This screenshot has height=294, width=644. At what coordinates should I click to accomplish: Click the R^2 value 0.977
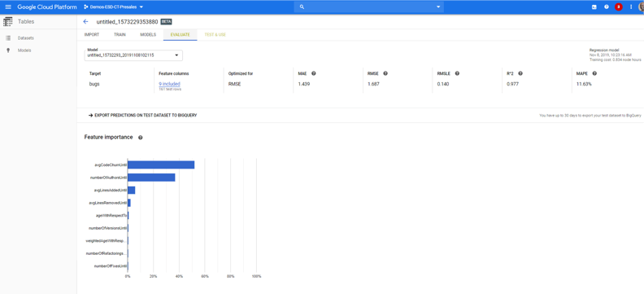[512, 84]
